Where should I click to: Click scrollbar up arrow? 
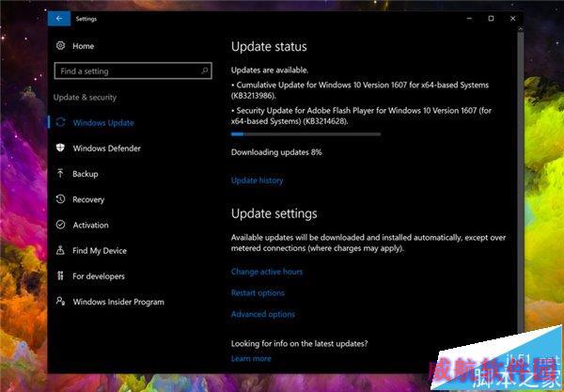point(520,29)
